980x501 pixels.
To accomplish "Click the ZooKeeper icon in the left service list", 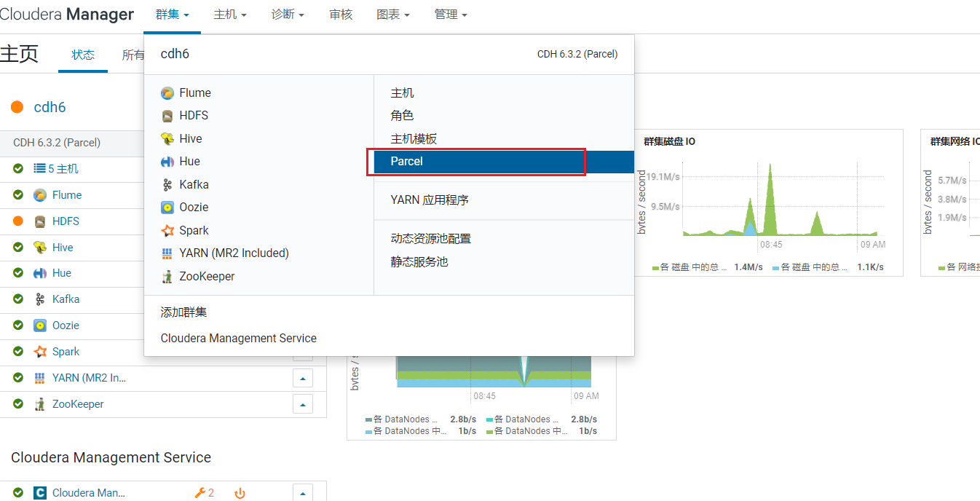I will coord(40,404).
